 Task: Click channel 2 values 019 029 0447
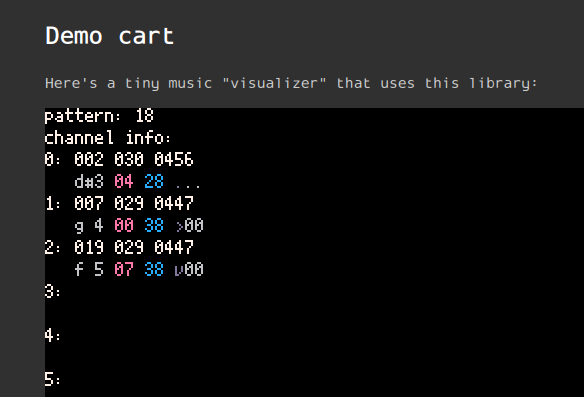click(x=134, y=248)
